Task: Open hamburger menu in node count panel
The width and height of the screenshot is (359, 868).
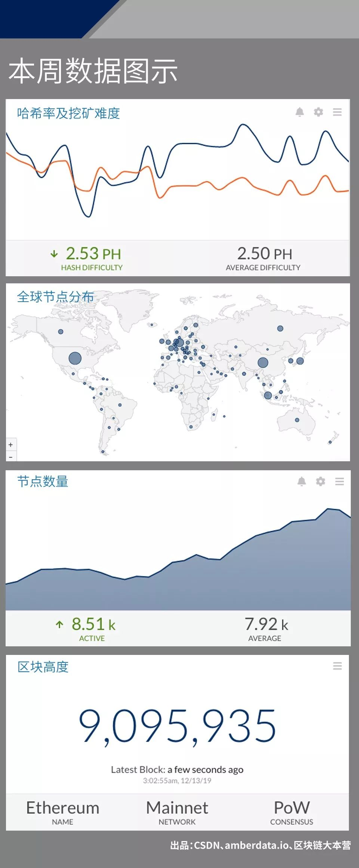Action: (x=340, y=481)
